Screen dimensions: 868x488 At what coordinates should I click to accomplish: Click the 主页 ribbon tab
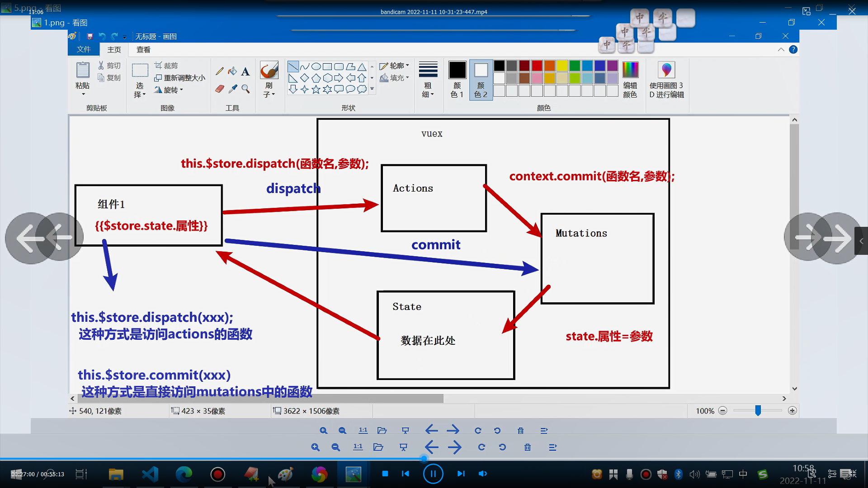(x=114, y=49)
